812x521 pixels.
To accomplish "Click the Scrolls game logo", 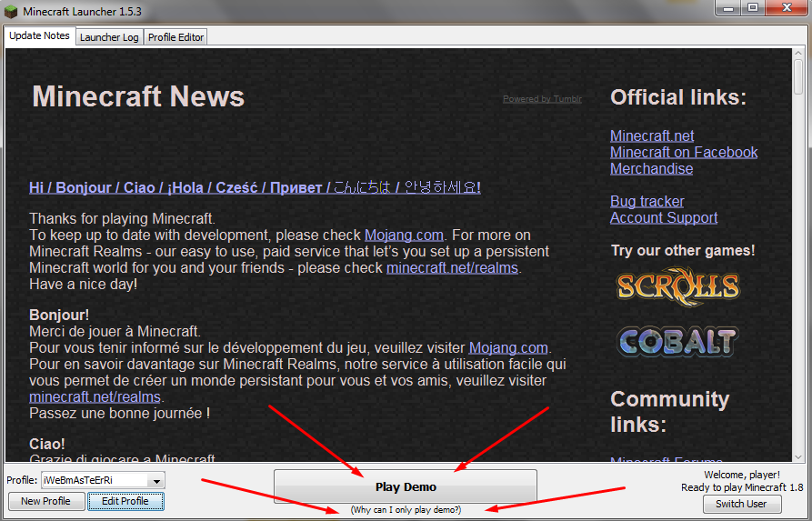I will coord(677,286).
